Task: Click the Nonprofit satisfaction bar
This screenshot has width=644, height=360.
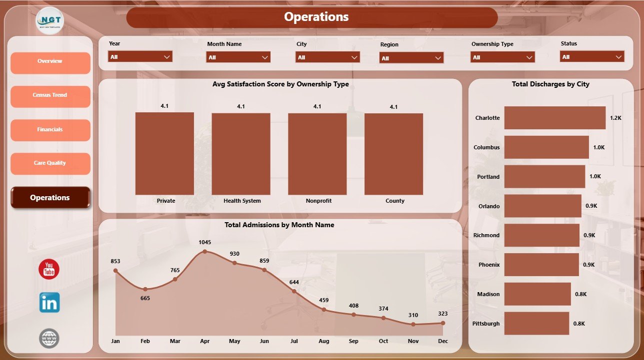Action: point(317,154)
